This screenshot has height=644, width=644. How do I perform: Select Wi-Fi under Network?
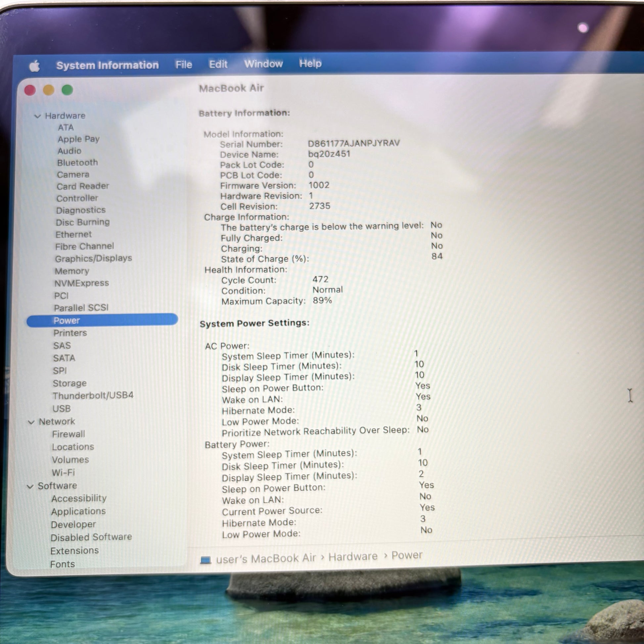click(x=63, y=472)
